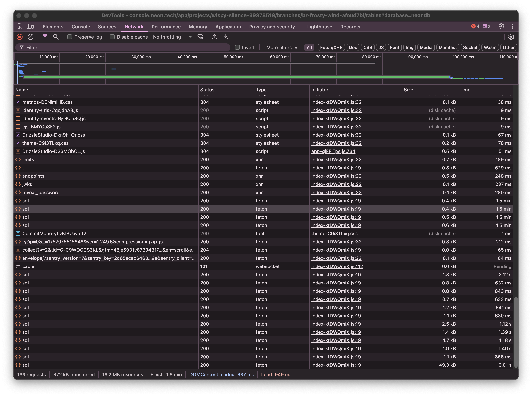Click CommitMono font file icon
Screen dimensions: 532x396
click(x=18, y=233)
